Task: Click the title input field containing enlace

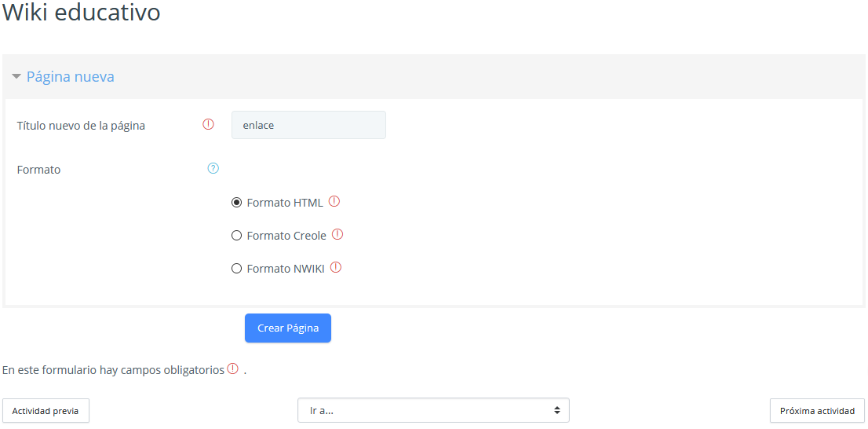Action: click(x=308, y=125)
